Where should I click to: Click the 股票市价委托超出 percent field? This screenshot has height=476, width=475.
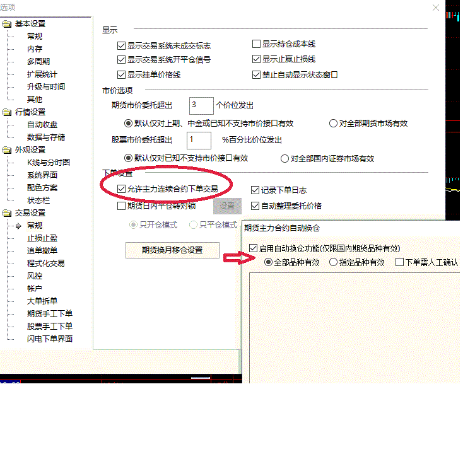point(199,140)
